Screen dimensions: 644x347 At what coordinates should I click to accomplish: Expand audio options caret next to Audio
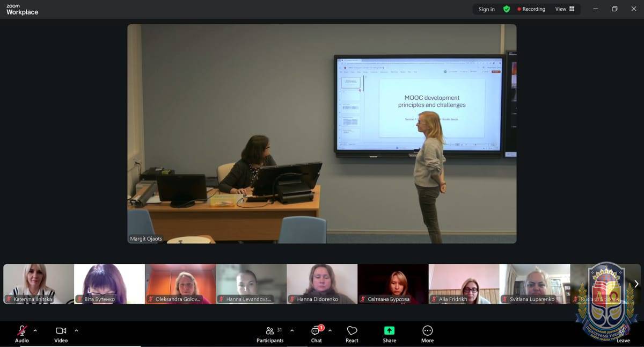[35, 330]
